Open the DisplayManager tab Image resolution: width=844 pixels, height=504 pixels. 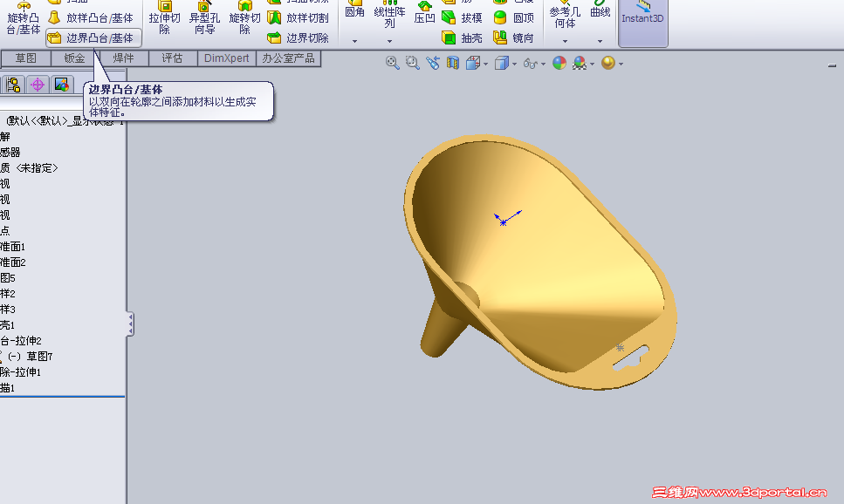[61, 85]
